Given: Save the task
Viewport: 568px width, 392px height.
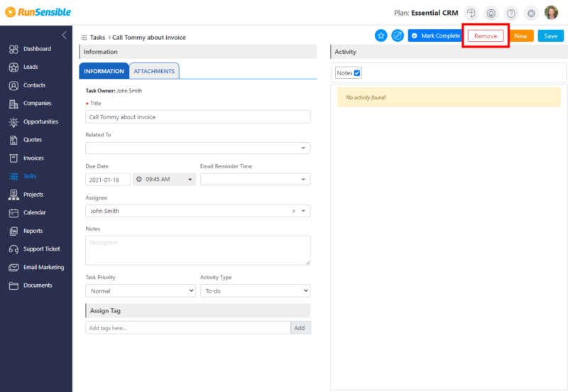Looking at the screenshot, I should point(551,36).
